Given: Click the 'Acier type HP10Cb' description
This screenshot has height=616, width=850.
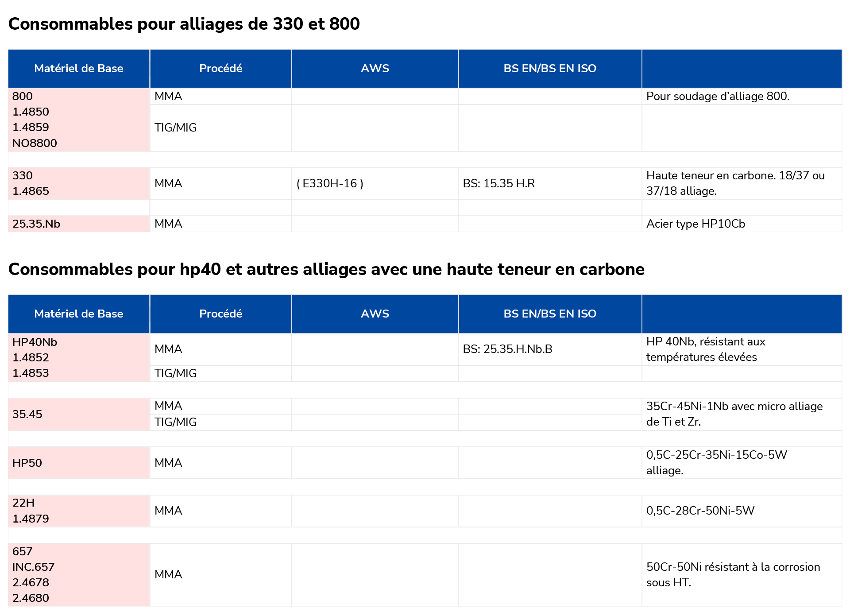Looking at the screenshot, I should tap(695, 224).
